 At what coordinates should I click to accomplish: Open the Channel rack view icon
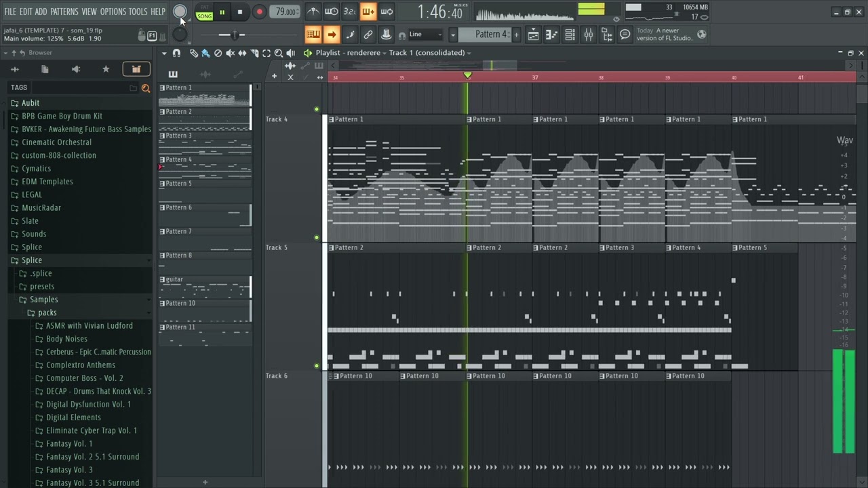570,35
